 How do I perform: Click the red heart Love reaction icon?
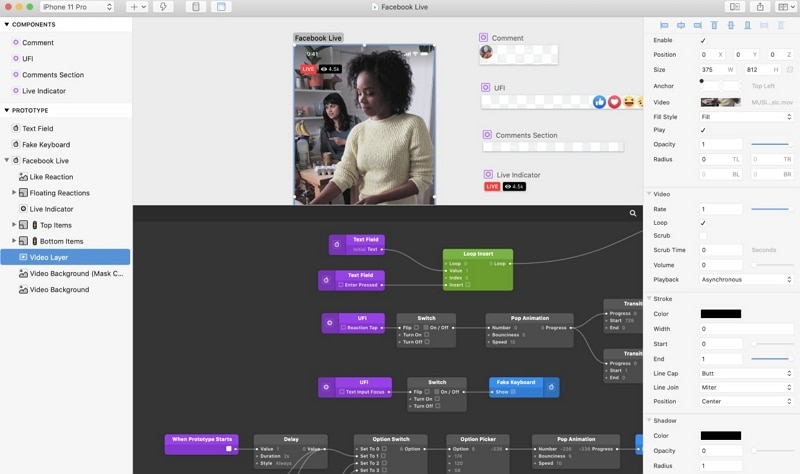click(x=614, y=102)
